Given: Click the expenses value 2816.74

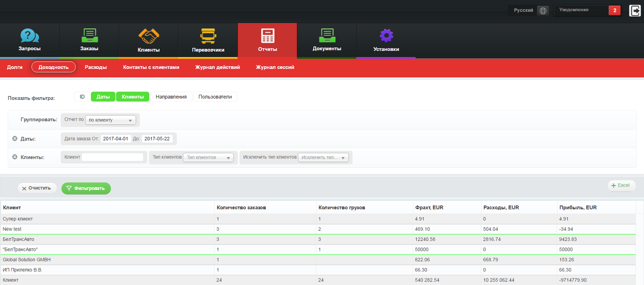Looking at the screenshot, I should (492, 239).
